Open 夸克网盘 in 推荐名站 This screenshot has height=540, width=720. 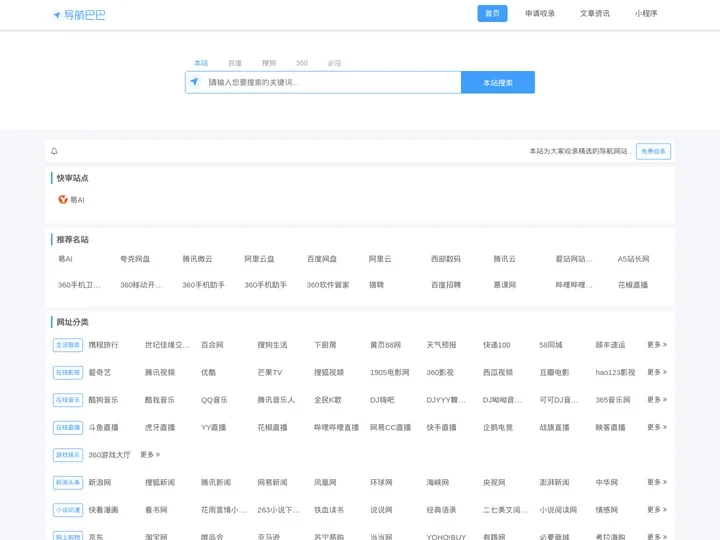135,259
